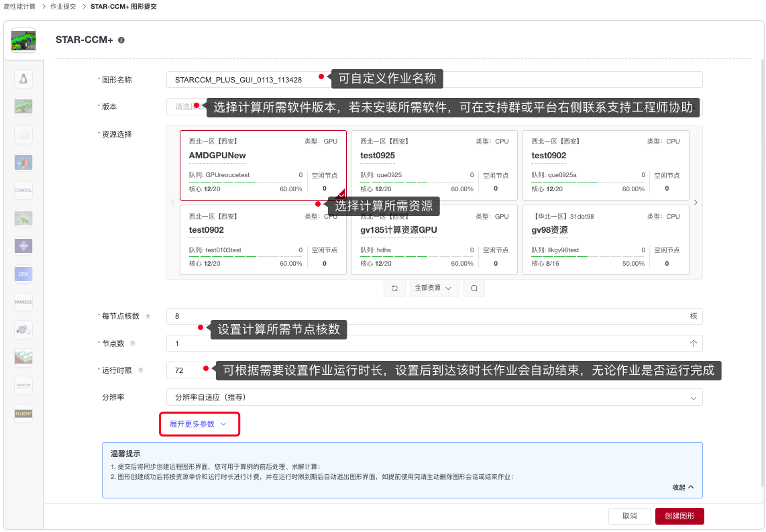
Task: Select the AMDGPUNew resource card
Action: point(263,165)
